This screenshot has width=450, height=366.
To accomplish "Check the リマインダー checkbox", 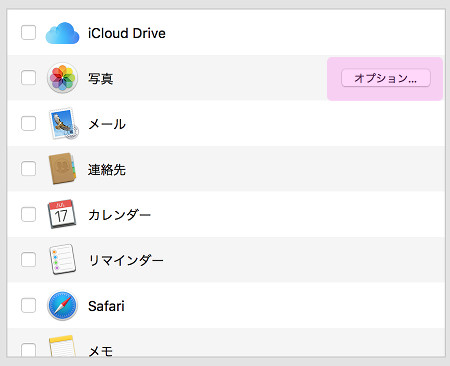I will pos(28,260).
